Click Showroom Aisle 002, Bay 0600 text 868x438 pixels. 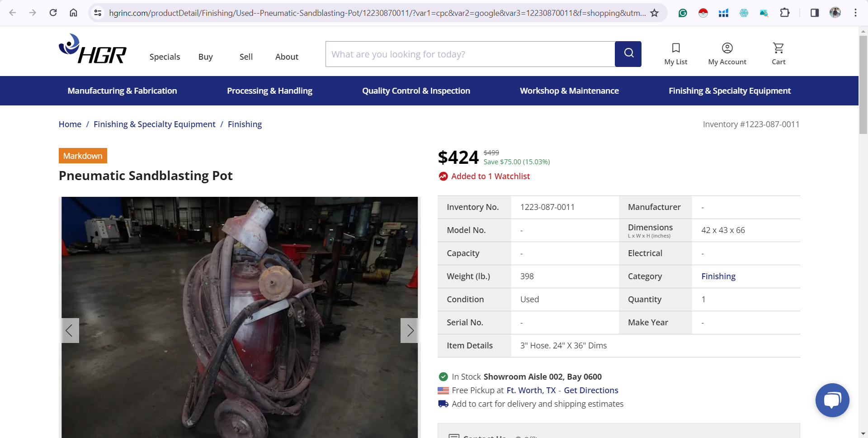[x=542, y=376]
